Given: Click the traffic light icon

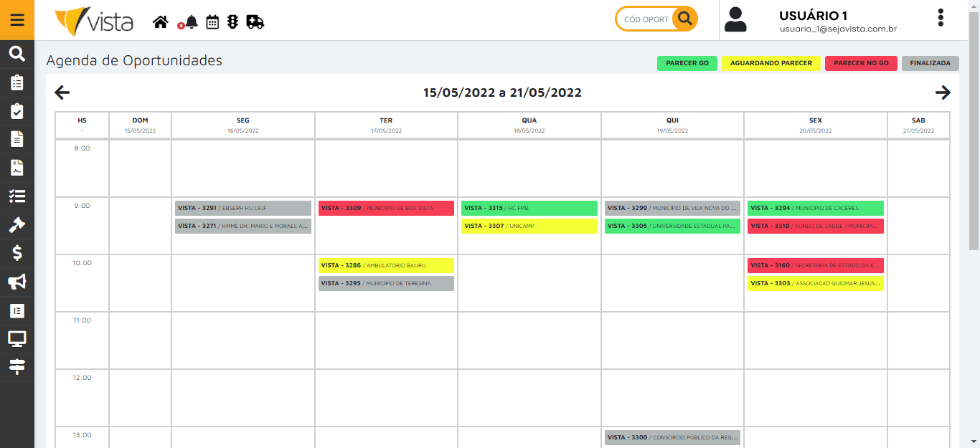Looking at the screenshot, I should point(232,22).
